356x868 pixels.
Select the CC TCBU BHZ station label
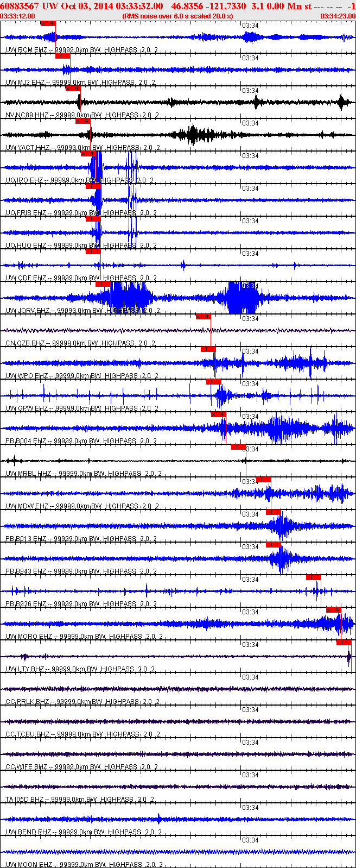point(82,734)
